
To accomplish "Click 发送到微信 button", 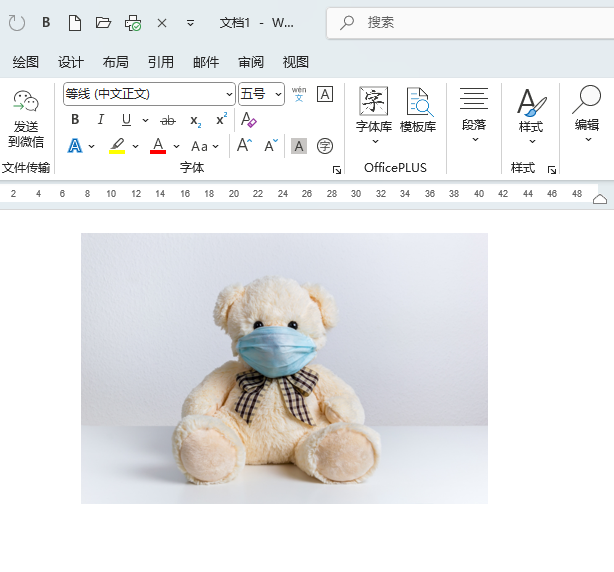I will tap(26, 119).
